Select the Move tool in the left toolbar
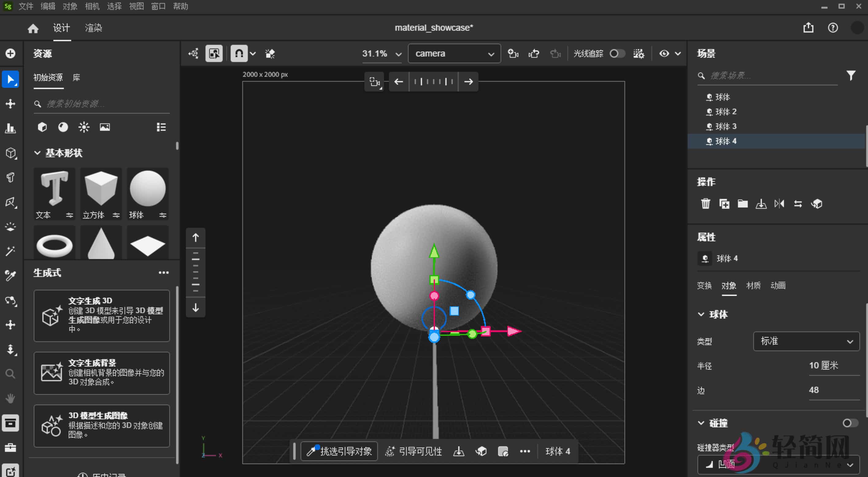The height and width of the screenshot is (477, 868). pyautogui.click(x=11, y=103)
